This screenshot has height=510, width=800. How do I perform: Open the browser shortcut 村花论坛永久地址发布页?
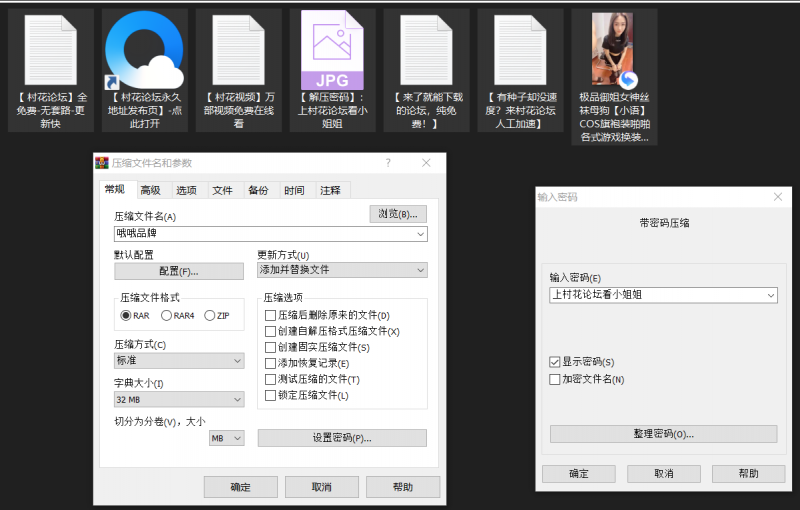[144, 50]
